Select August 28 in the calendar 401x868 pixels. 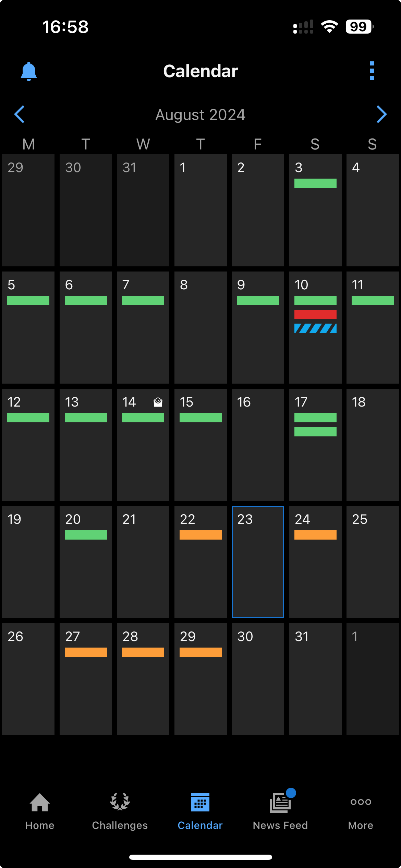point(143,679)
